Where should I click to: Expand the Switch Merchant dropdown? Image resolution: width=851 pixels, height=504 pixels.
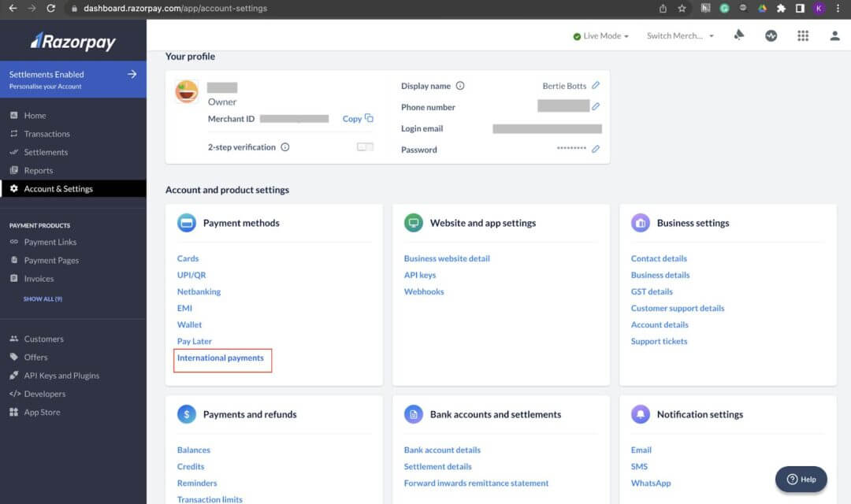tap(679, 36)
